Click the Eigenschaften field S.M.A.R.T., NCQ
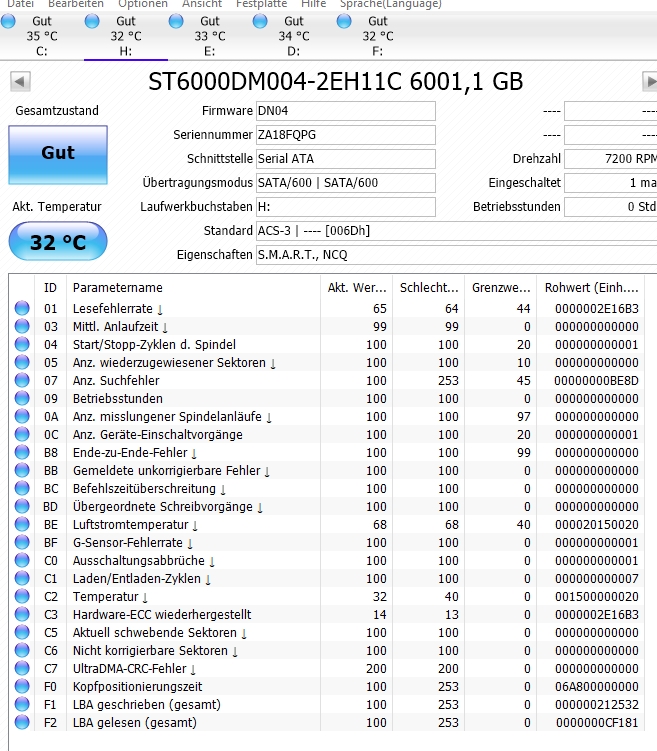Image resolution: width=657 pixels, height=751 pixels. click(x=456, y=254)
